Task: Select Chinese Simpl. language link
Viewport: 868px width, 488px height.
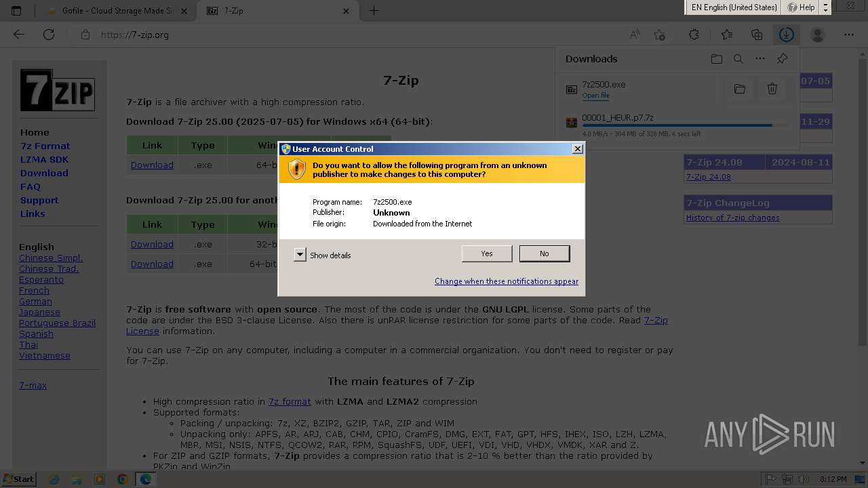Action: click(51, 258)
